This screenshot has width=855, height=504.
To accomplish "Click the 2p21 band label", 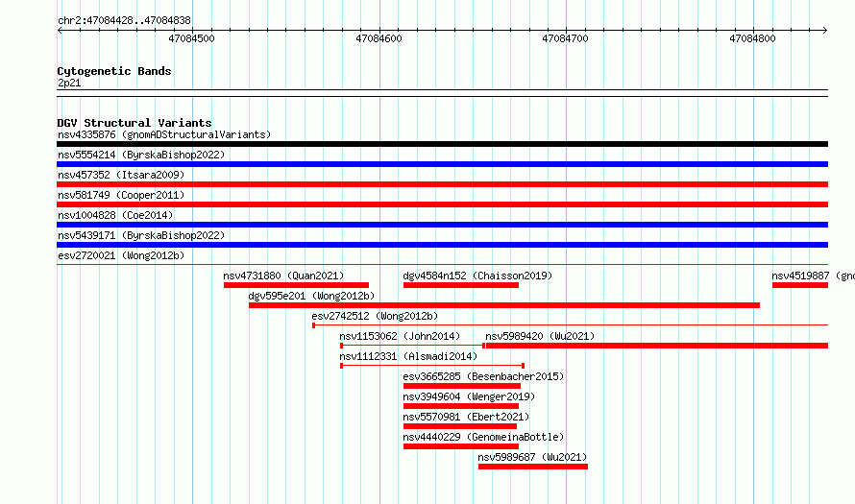I will 69,83.
